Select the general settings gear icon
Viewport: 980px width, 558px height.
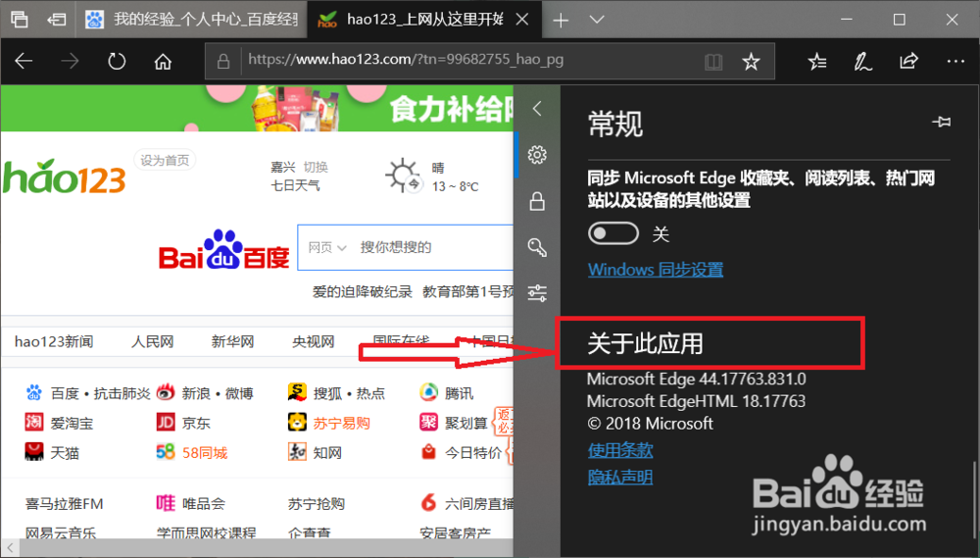pyautogui.click(x=537, y=155)
